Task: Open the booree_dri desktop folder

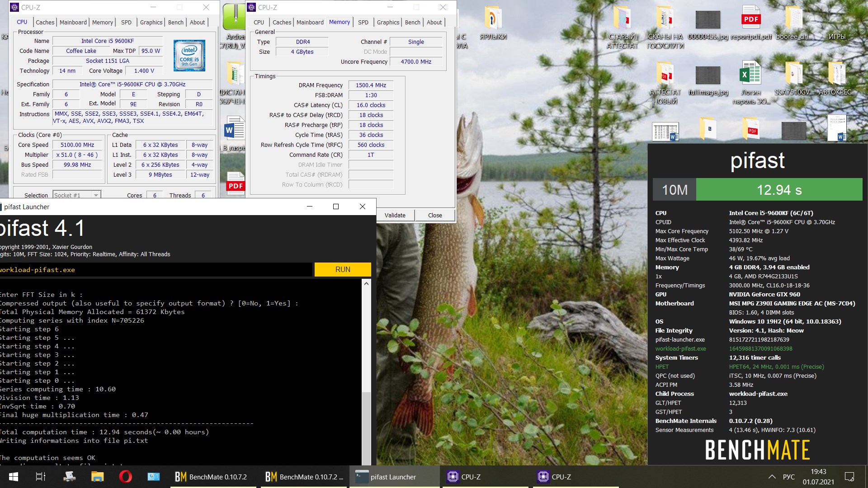Action: pyautogui.click(x=794, y=23)
